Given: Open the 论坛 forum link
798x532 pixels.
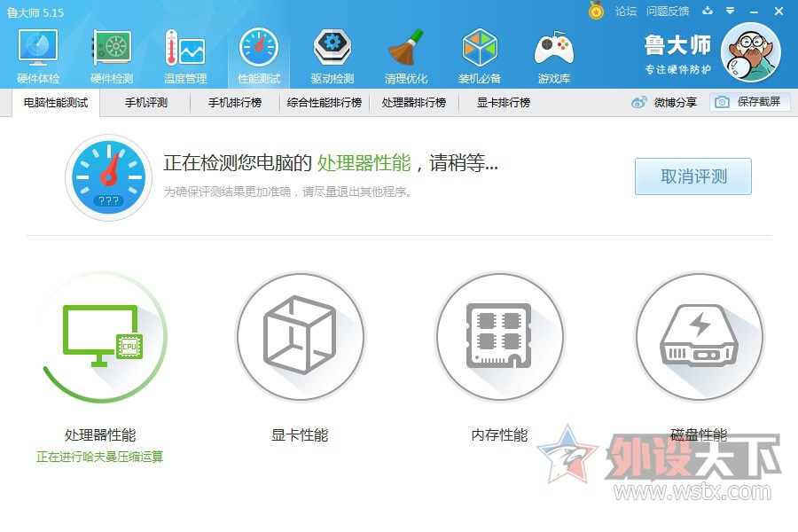Looking at the screenshot, I should [626, 12].
